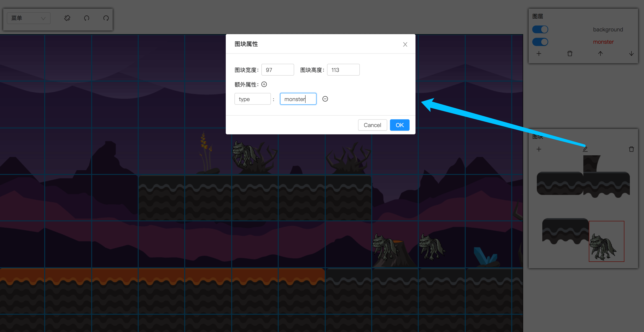This screenshot has height=332, width=644.
Task: Delete selected layer with trash icon
Action: [x=570, y=54]
